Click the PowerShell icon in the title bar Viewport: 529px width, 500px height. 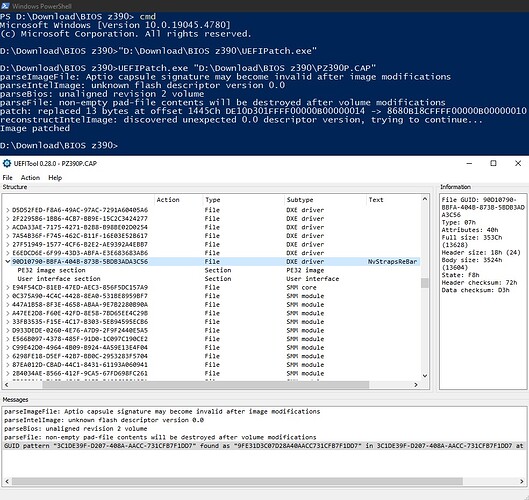(x=5, y=6)
